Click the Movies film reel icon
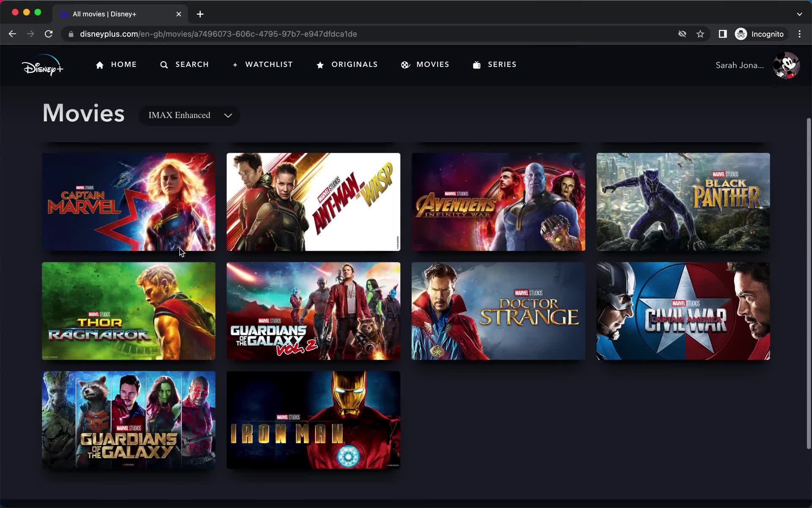The image size is (812, 508). pyautogui.click(x=405, y=65)
